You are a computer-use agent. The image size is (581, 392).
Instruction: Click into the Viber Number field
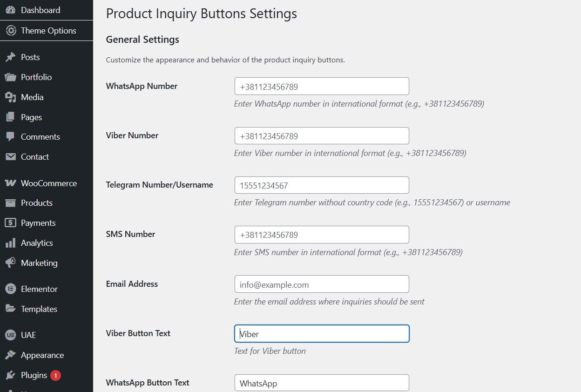coord(322,136)
